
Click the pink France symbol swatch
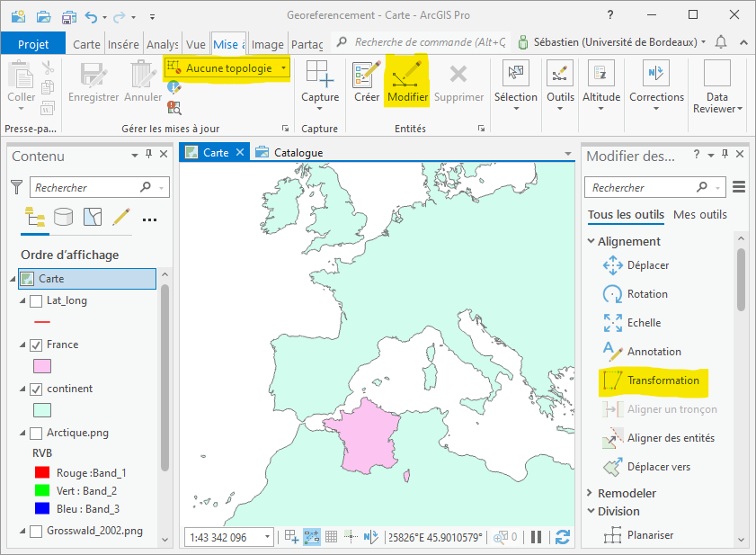41,366
